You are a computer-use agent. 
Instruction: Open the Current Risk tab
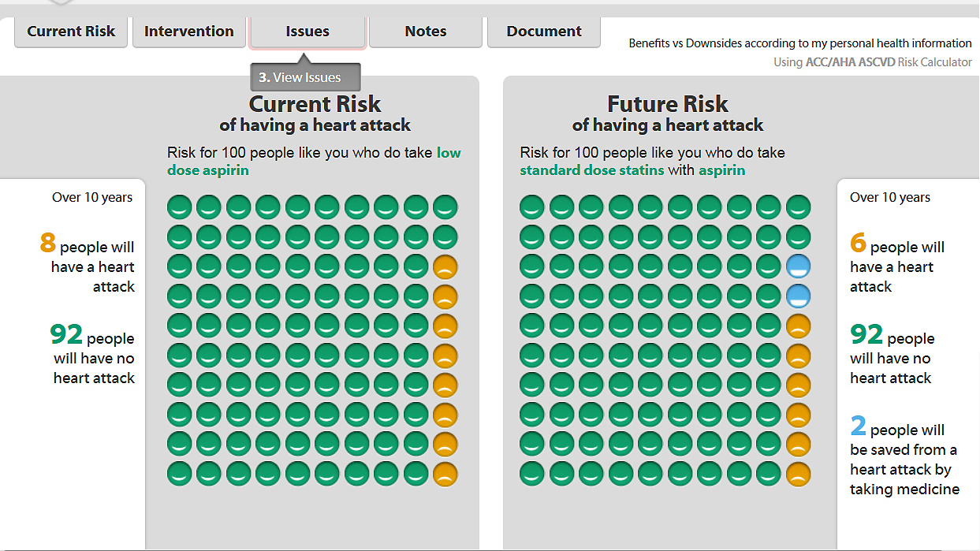coord(70,32)
